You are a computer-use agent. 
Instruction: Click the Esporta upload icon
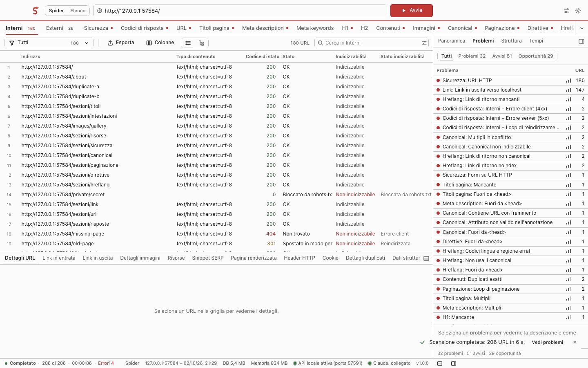(x=110, y=43)
